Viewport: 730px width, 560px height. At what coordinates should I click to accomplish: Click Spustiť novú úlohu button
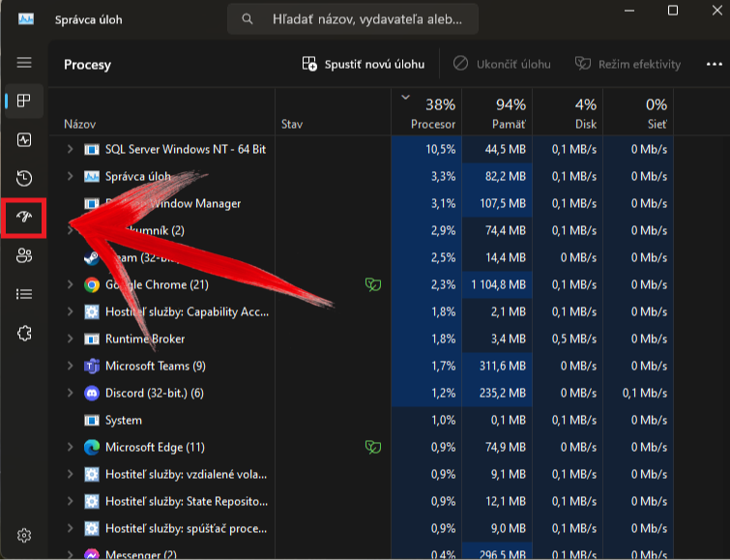point(364,64)
